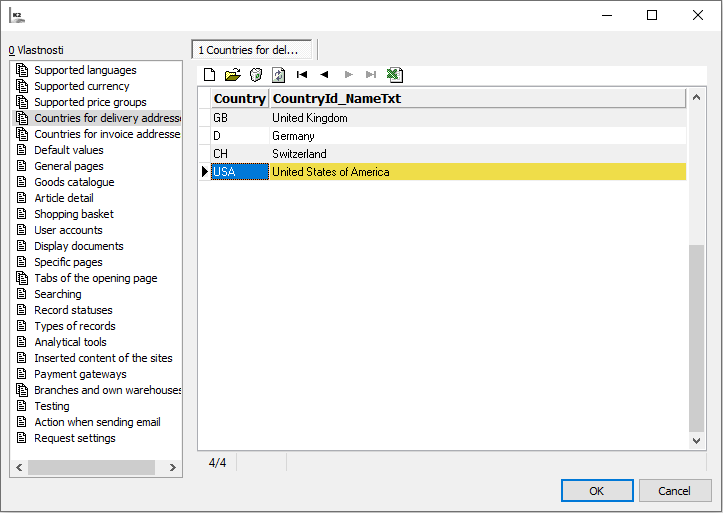Click the New record toolbar icon
Viewport: 723px width, 513px height.
click(209, 75)
